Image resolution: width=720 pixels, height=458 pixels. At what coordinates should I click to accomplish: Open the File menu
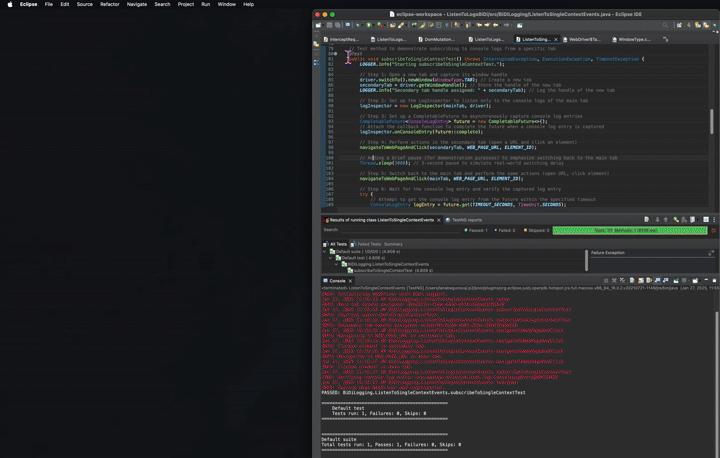[48, 4]
